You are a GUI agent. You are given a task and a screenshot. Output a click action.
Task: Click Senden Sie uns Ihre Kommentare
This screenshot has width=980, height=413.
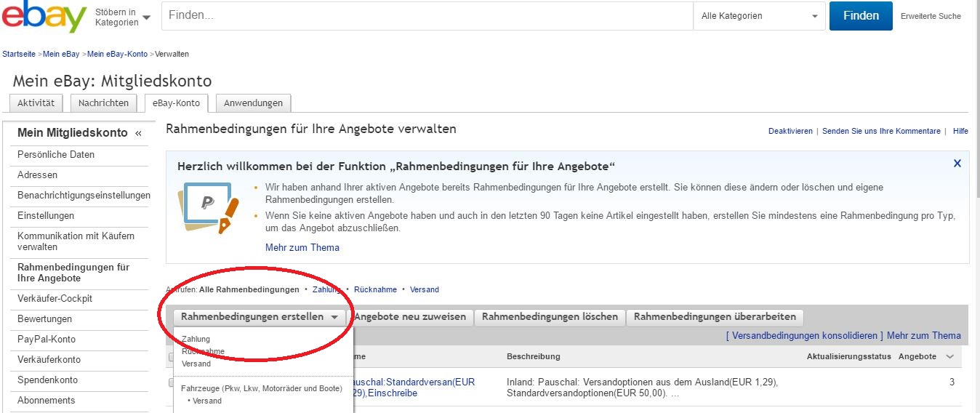[x=881, y=131]
